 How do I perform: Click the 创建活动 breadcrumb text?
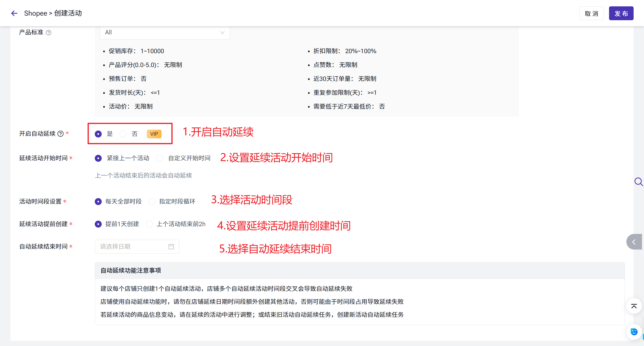(x=68, y=13)
